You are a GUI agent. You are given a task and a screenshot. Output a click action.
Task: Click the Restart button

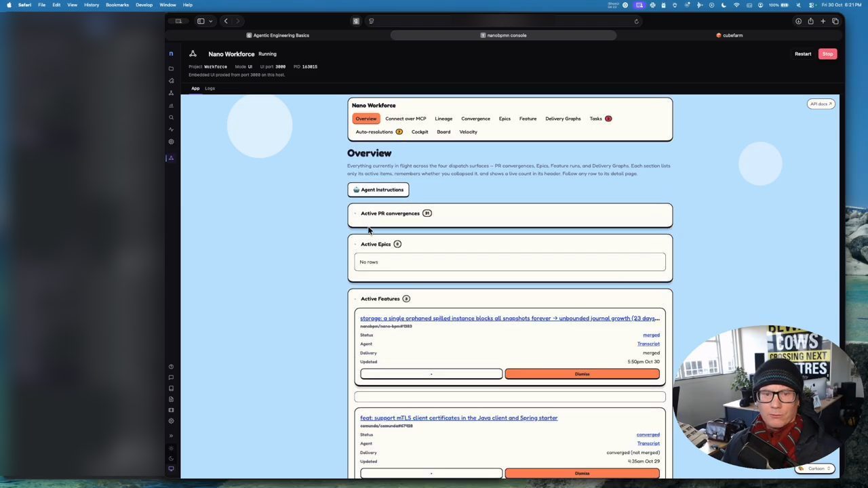pyautogui.click(x=803, y=54)
